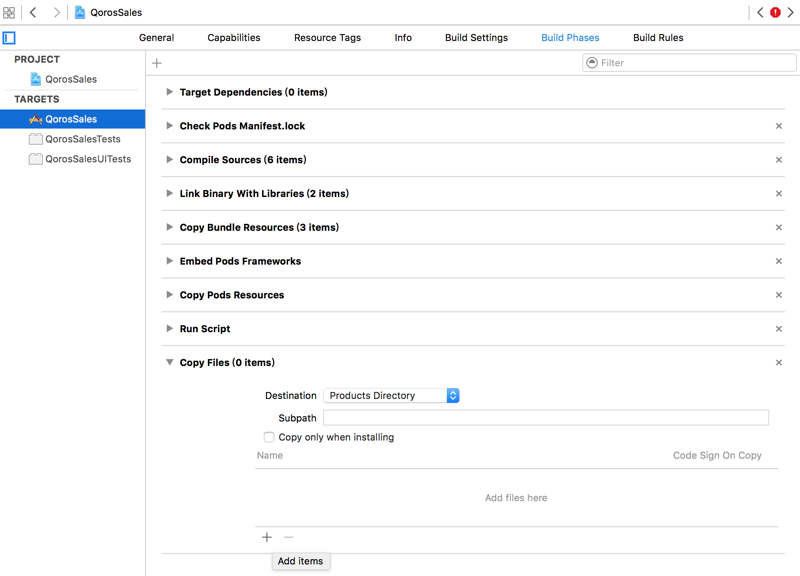Viewport: 800px width, 576px height.
Task: Click into the Subpath text field
Action: click(x=546, y=418)
